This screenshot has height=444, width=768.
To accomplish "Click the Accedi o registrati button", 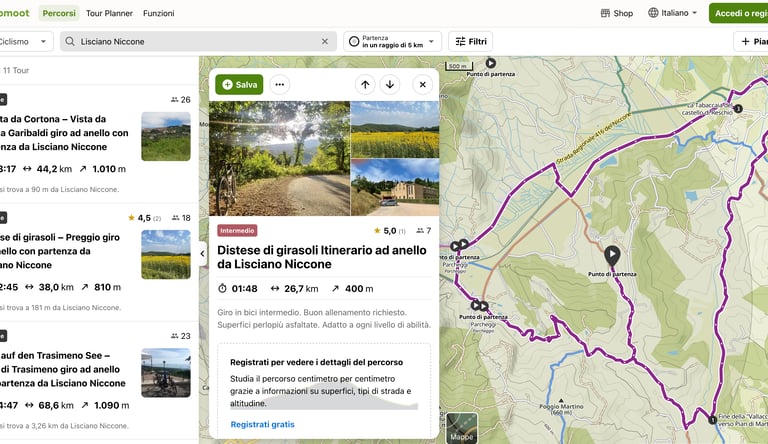I will (x=739, y=13).
